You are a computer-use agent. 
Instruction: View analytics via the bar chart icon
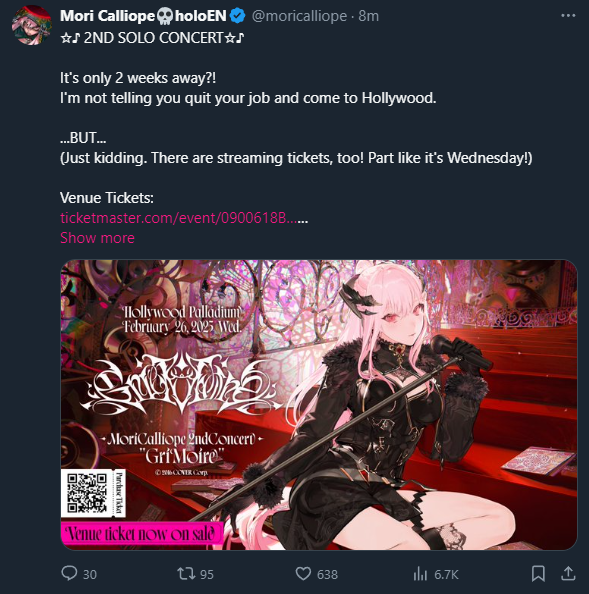[x=420, y=574]
